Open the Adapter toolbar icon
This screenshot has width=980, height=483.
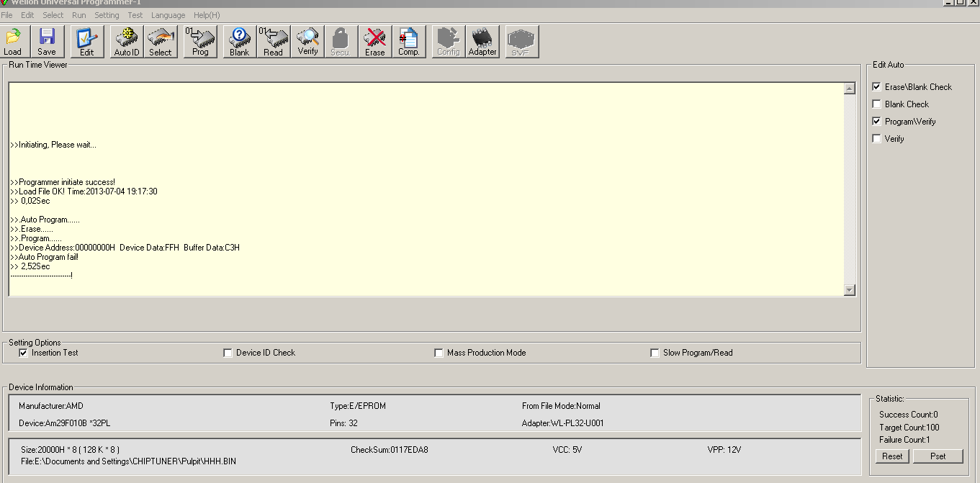click(482, 42)
